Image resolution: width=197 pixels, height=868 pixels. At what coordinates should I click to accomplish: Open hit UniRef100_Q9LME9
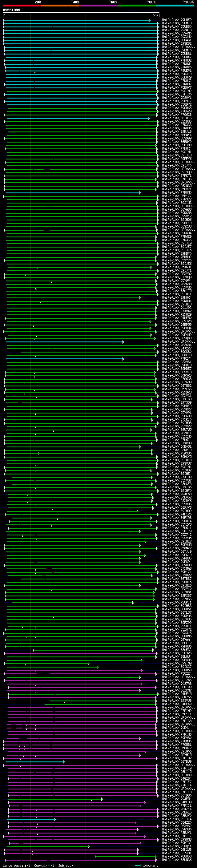[x=177, y=20]
